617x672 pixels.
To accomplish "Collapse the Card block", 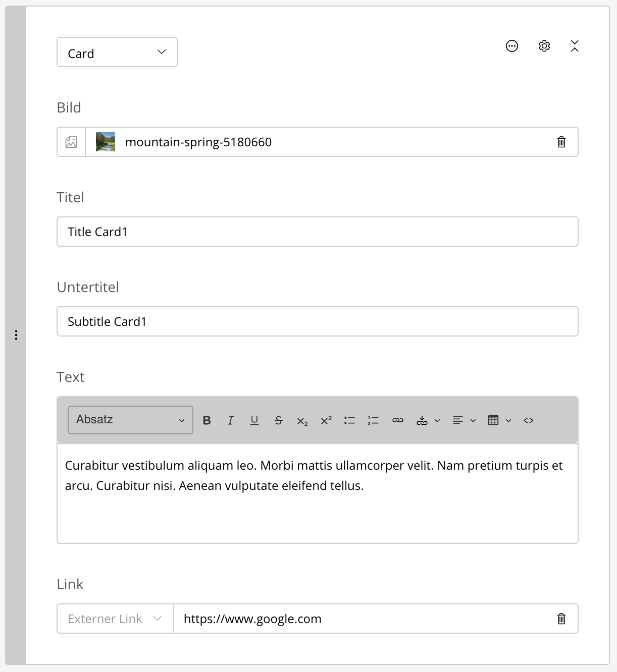I will pyautogui.click(x=575, y=46).
